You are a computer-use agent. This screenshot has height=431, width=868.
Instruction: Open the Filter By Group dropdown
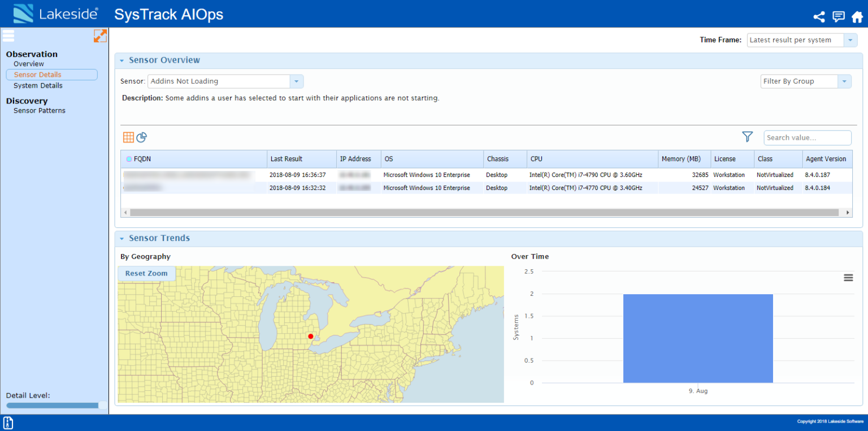tap(845, 81)
